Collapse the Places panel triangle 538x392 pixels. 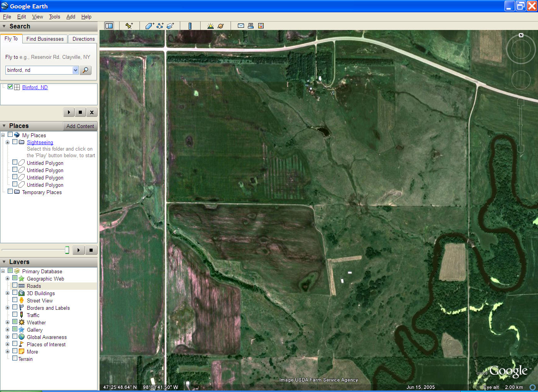pos(4,126)
